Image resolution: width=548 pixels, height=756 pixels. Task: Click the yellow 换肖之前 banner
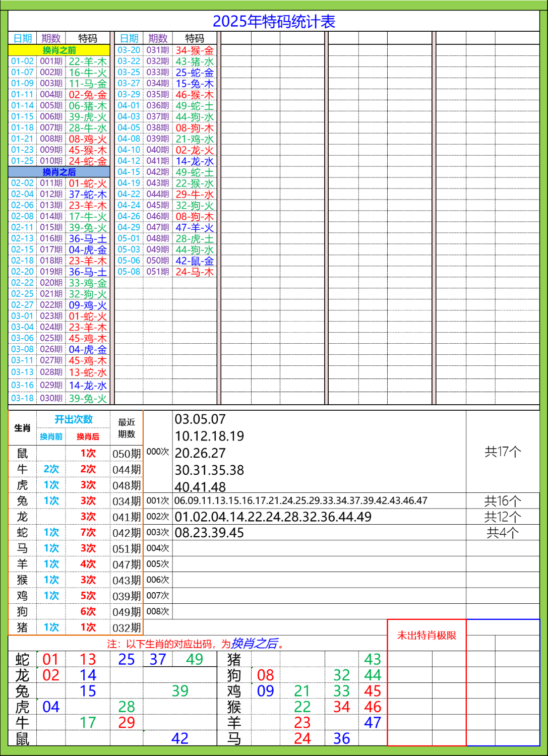pos(59,50)
